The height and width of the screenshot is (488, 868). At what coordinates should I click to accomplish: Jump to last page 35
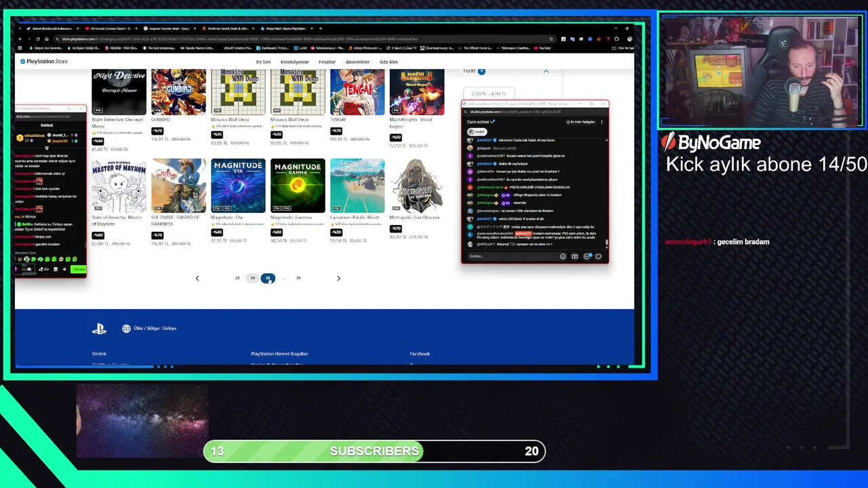[298, 278]
